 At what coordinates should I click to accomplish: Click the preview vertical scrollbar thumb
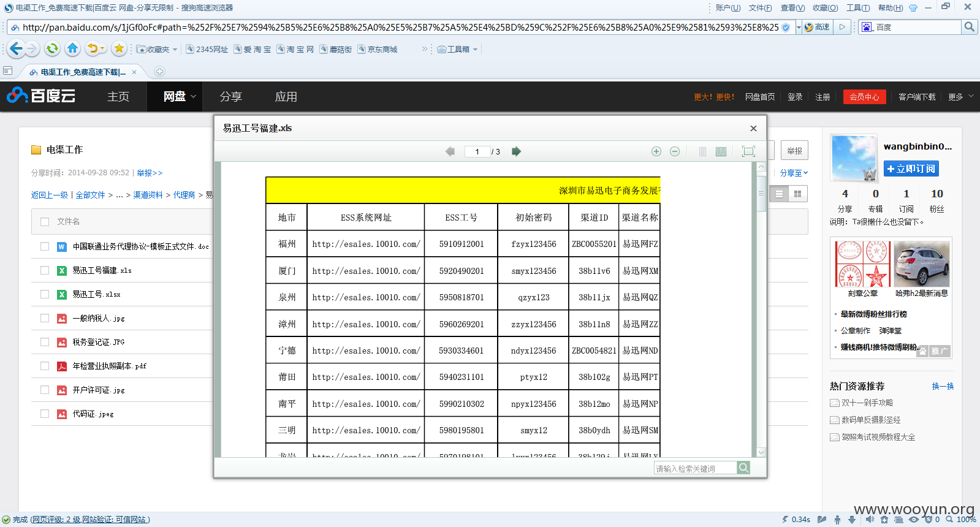(761, 193)
